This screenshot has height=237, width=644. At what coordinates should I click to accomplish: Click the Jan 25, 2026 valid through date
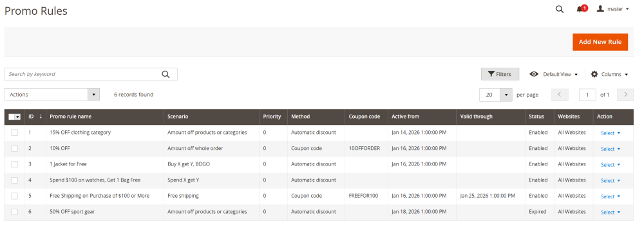coord(488,196)
